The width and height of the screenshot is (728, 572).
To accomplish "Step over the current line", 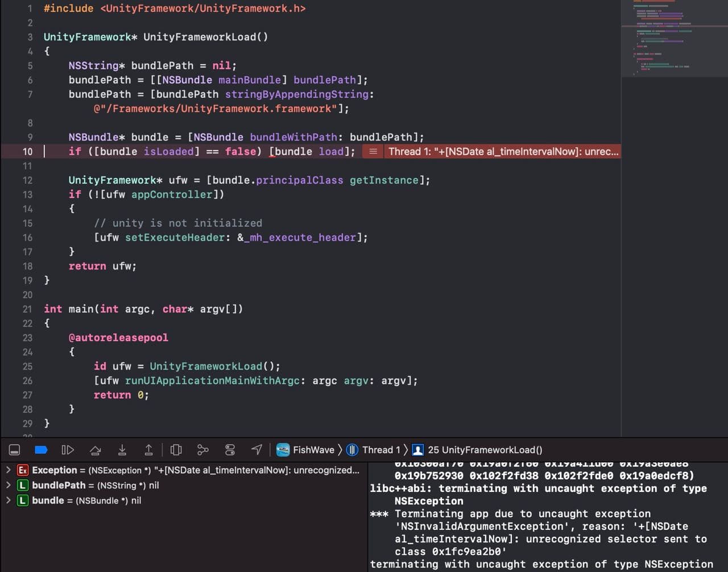I will [x=95, y=449].
